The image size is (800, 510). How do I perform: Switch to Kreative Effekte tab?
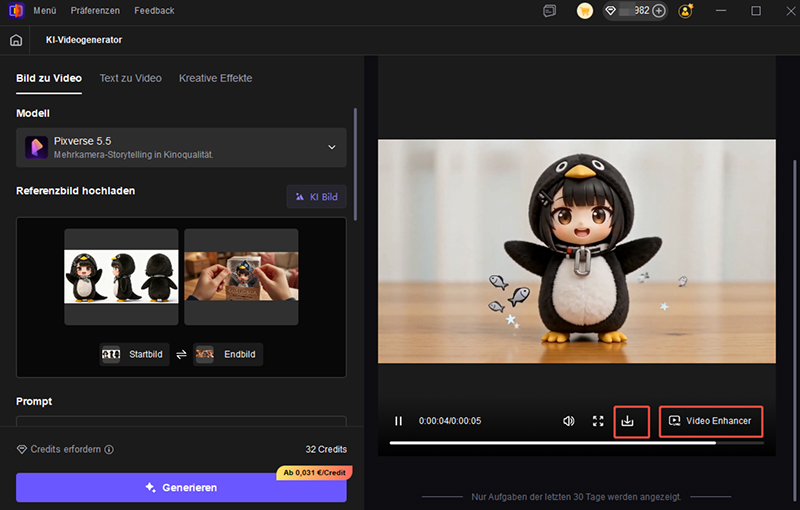215,78
